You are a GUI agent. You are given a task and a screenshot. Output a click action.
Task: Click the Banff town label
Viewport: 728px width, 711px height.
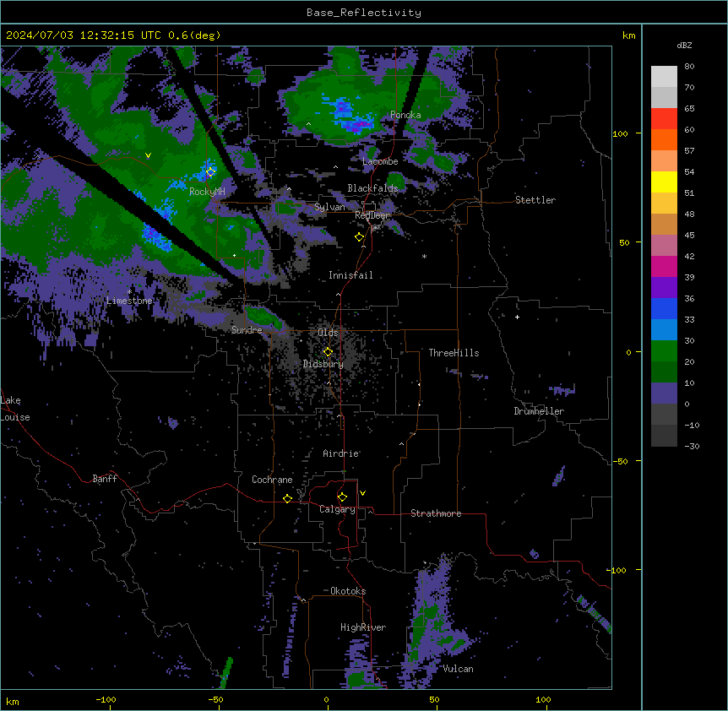(105, 479)
